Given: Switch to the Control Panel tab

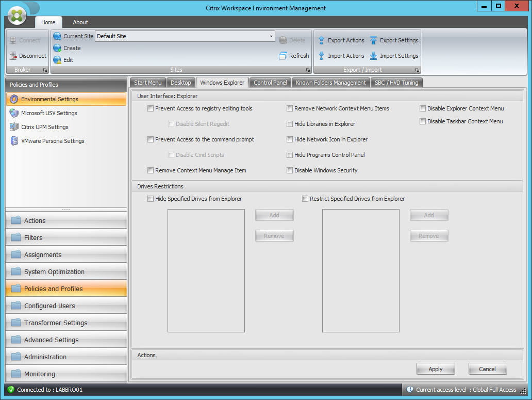Looking at the screenshot, I should pyautogui.click(x=270, y=82).
